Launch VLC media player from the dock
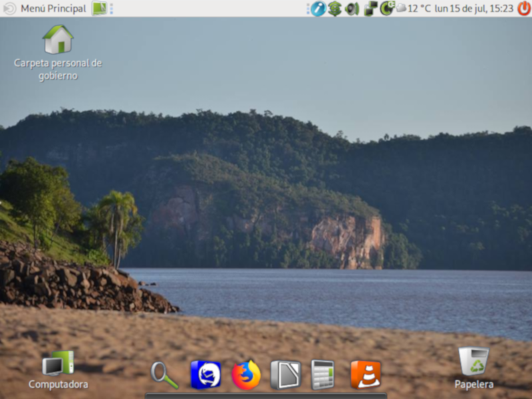The image size is (532, 399). pyautogui.click(x=365, y=374)
